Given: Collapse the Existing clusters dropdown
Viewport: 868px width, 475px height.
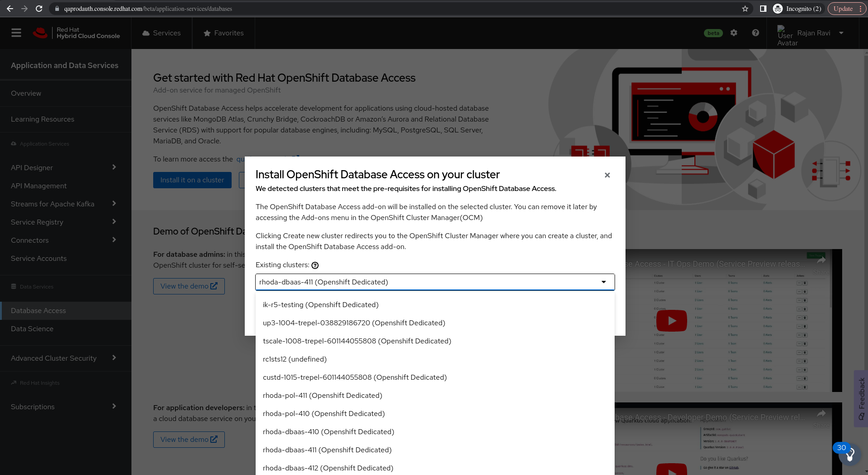Looking at the screenshot, I should click(x=604, y=282).
